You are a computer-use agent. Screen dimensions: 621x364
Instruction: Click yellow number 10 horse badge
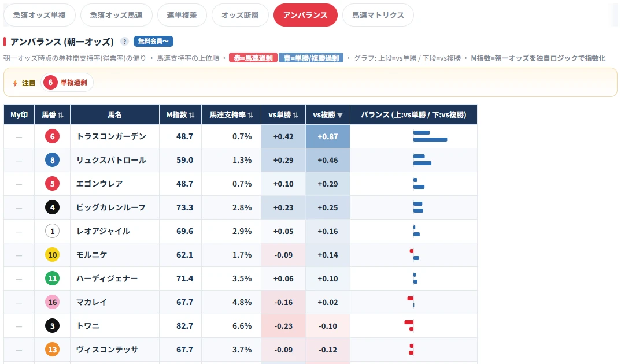click(x=52, y=255)
